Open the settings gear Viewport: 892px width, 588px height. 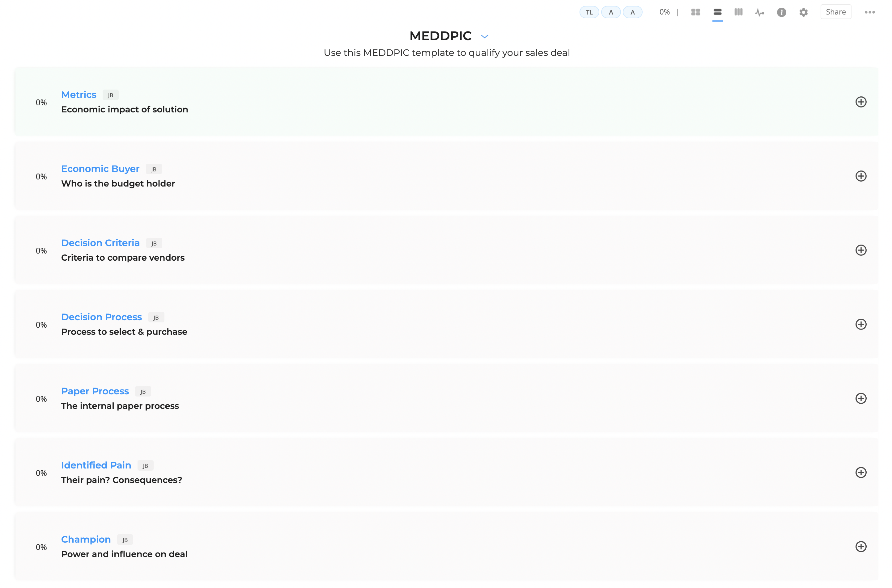click(x=803, y=12)
